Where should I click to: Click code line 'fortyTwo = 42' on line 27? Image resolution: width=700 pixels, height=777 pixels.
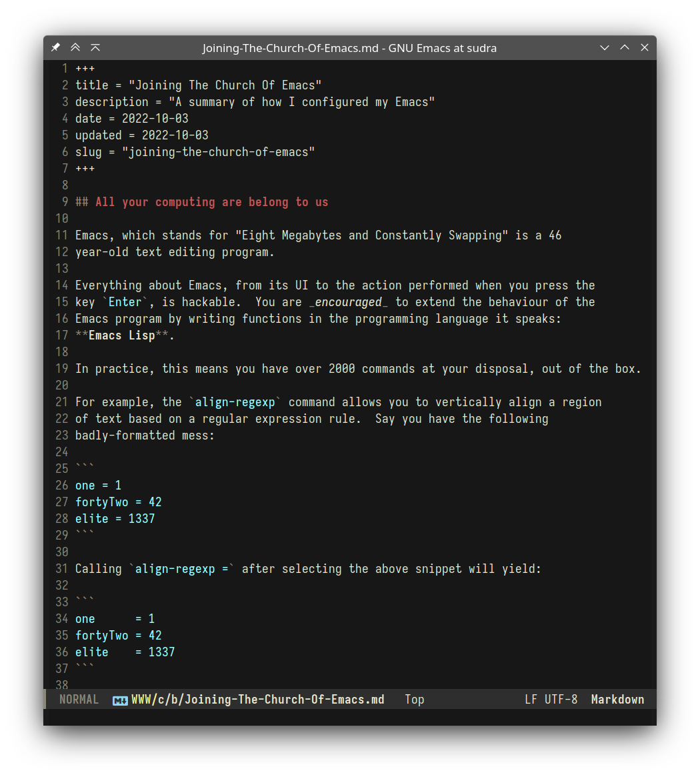pyautogui.click(x=119, y=502)
